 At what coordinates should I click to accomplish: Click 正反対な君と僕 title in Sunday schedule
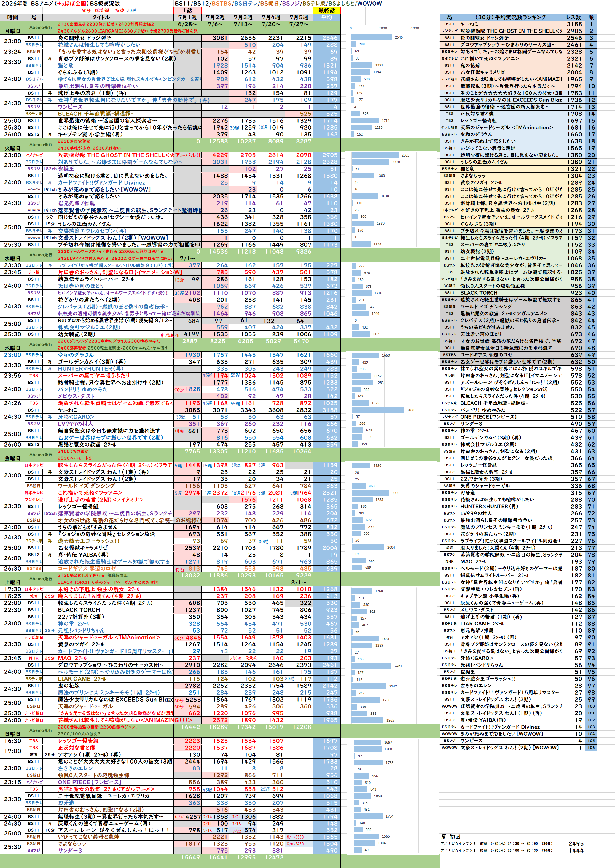77,748
